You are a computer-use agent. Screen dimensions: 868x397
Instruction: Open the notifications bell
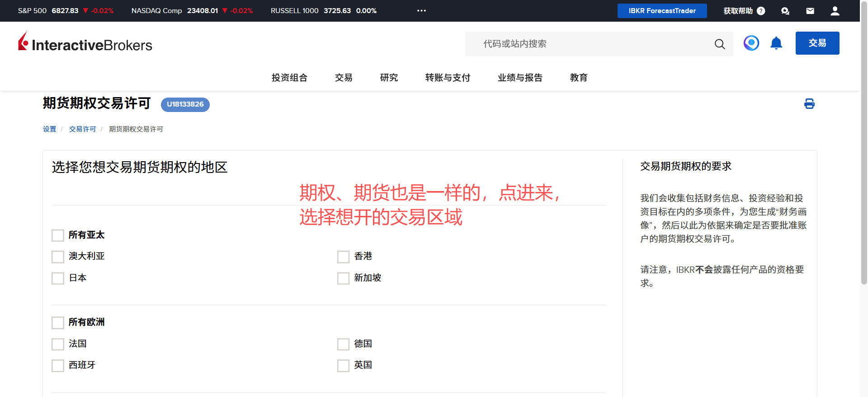pos(776,43)
